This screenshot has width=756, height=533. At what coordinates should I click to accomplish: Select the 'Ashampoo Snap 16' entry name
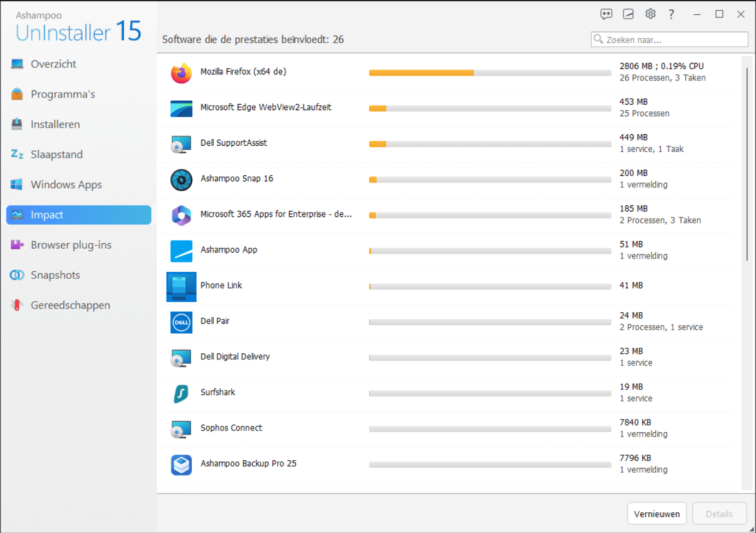(237, 179)
